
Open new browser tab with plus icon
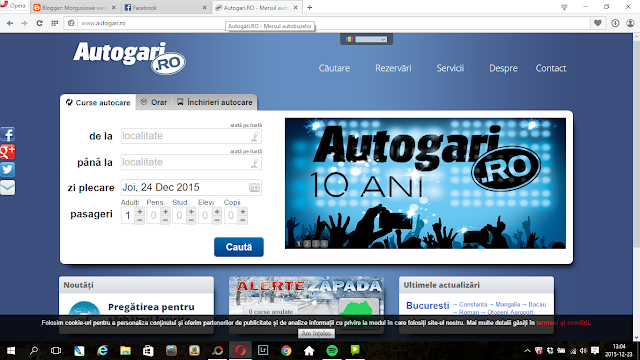309,7
